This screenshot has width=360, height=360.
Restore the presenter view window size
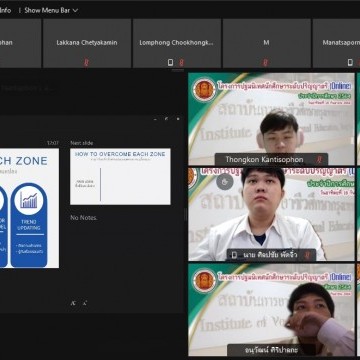[x=166, y=119]
